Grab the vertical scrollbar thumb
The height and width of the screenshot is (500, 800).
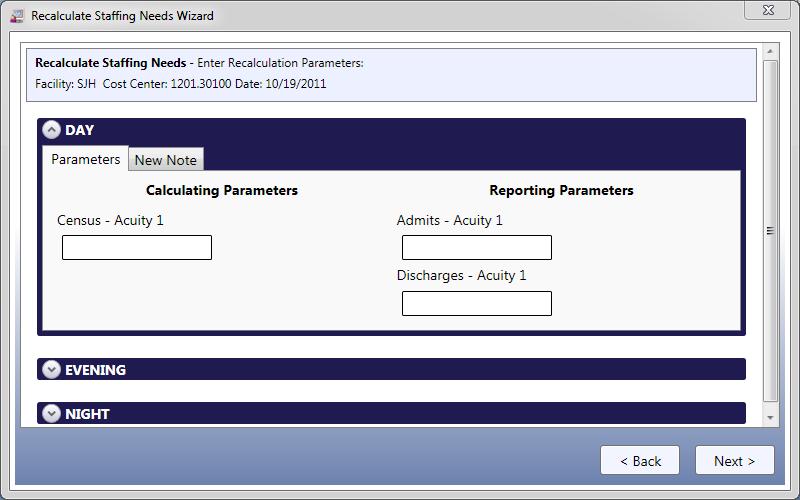click(x=771, y=230)
